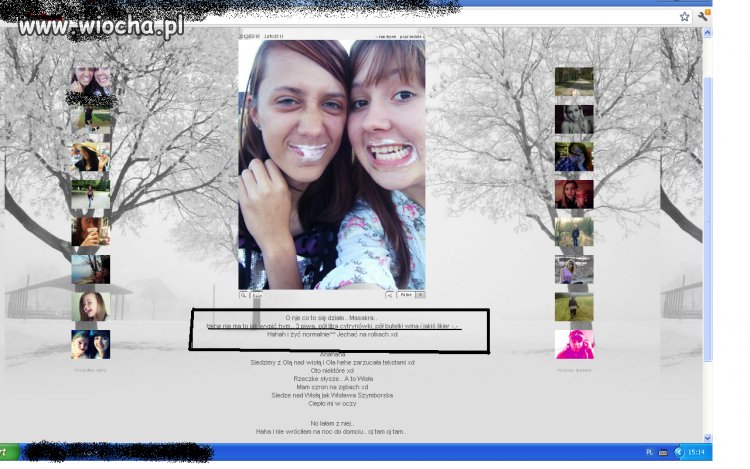750x469 pixels.
Task: Expand hidden tray icons with the arrow
Action: tap(679, 452)
